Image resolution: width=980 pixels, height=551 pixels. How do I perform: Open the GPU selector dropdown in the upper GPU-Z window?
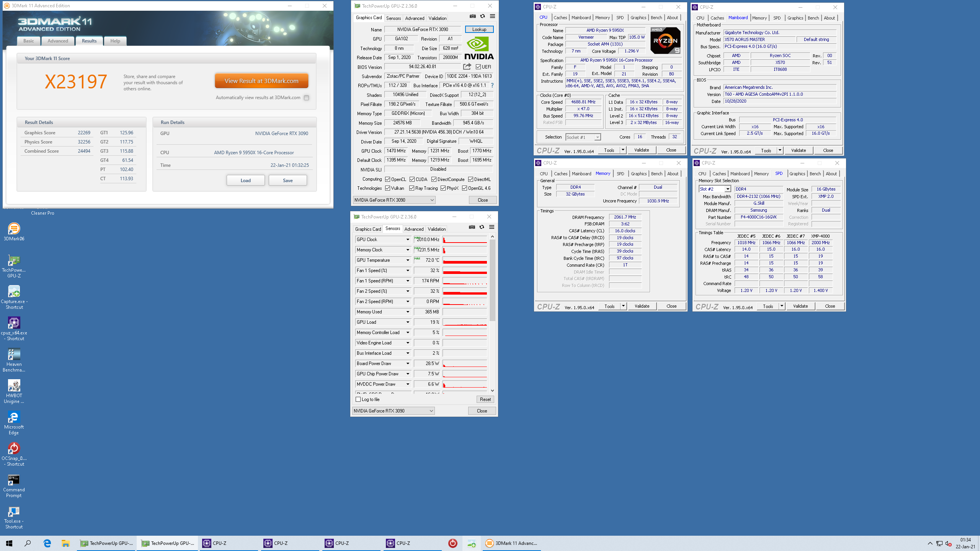click(394, 200)
